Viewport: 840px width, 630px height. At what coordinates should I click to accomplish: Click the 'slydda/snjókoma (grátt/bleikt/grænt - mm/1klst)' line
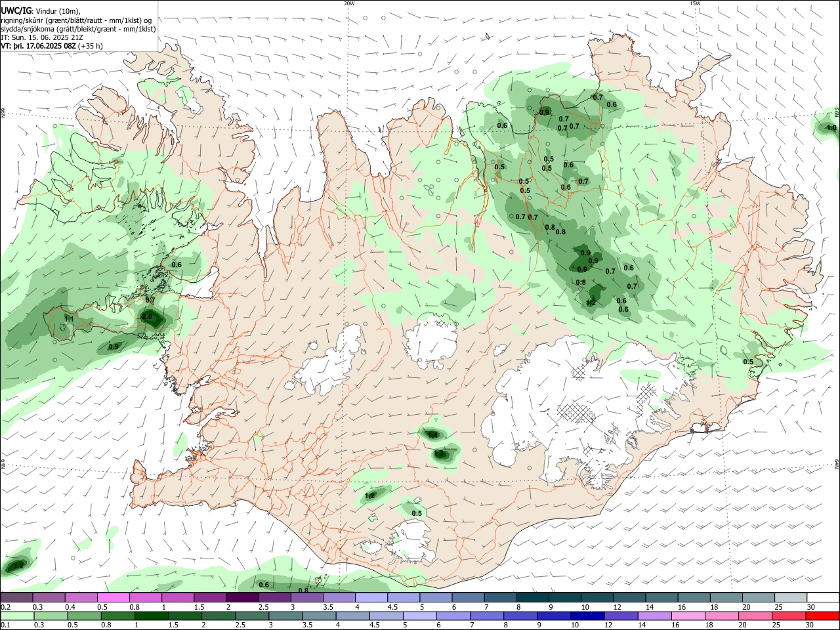point(78,29)
